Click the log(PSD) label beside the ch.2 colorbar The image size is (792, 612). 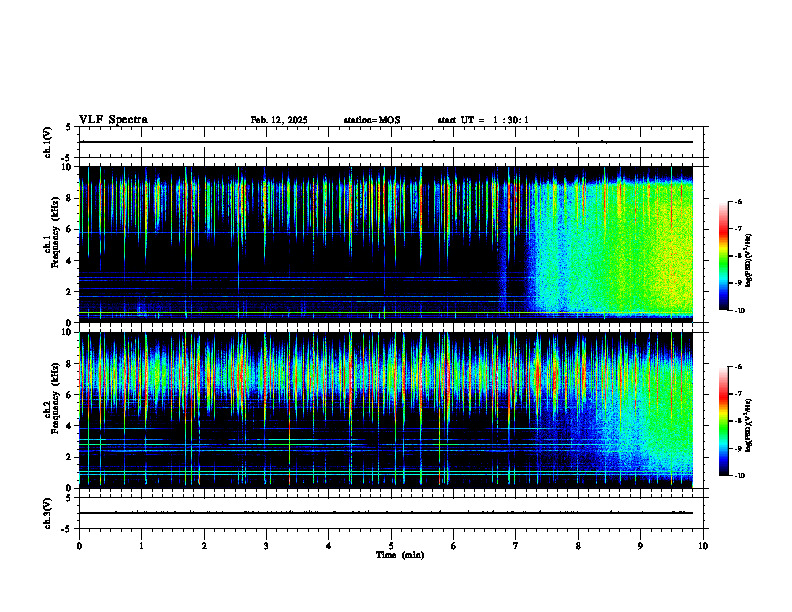[748, 425]
